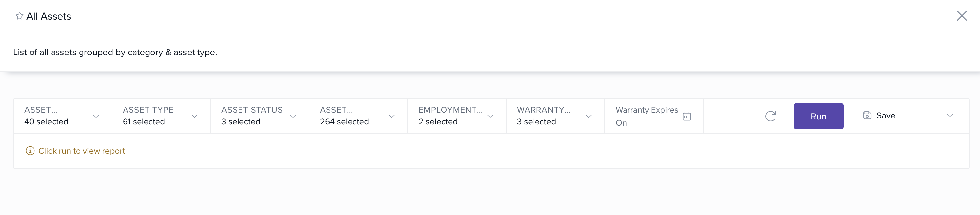Expand the ASSET filter with 264 selected
The width and height of the screenshot is (980, 215).
(358, 116)
